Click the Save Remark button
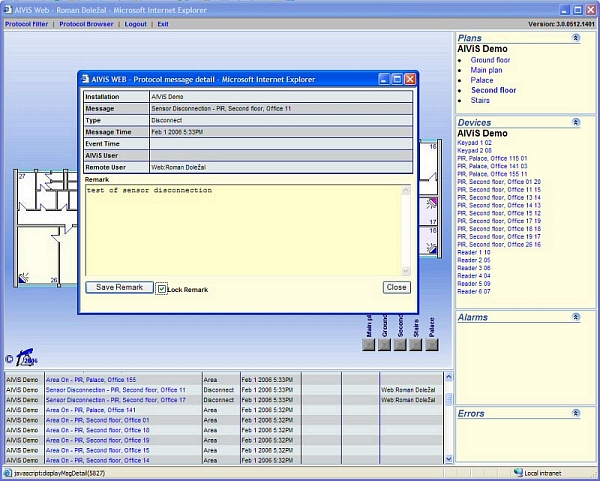This screenshot has width=600, height=481. (119, 287)
